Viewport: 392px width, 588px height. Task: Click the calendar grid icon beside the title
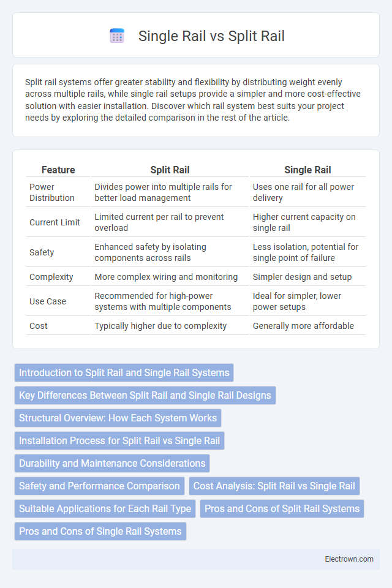(117, 36)
